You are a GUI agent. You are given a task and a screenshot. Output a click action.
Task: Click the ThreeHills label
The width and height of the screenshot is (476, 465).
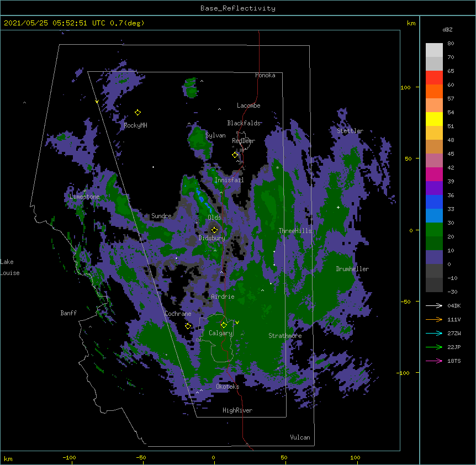click(295, 231)
